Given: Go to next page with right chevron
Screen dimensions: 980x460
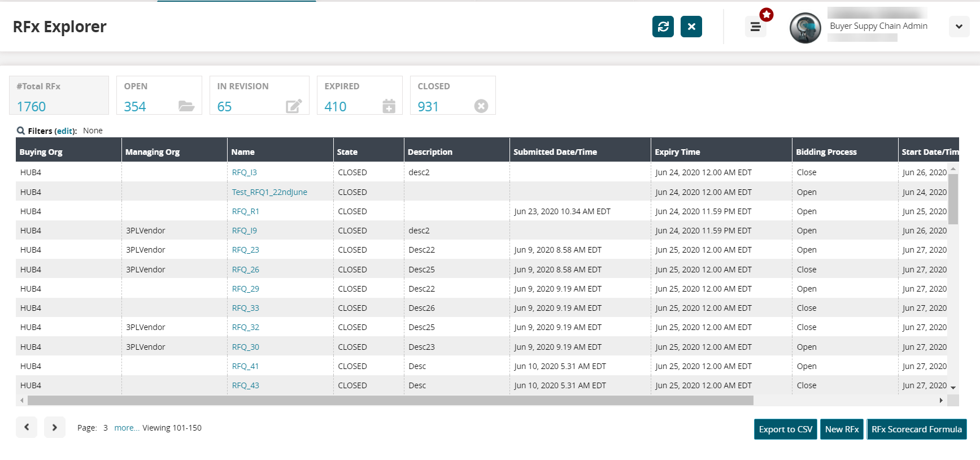Looking at the screenshot, I should click(x=55, y=427).
